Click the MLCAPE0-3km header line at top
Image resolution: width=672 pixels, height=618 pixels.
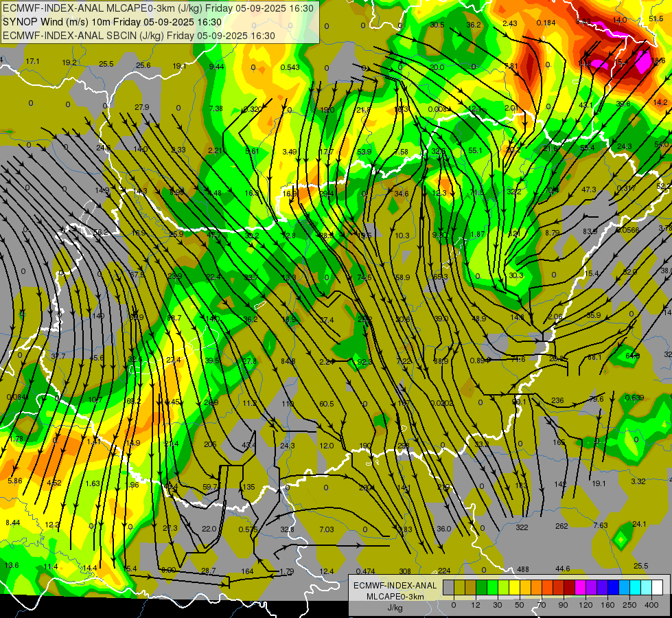(x=158, y=8)
